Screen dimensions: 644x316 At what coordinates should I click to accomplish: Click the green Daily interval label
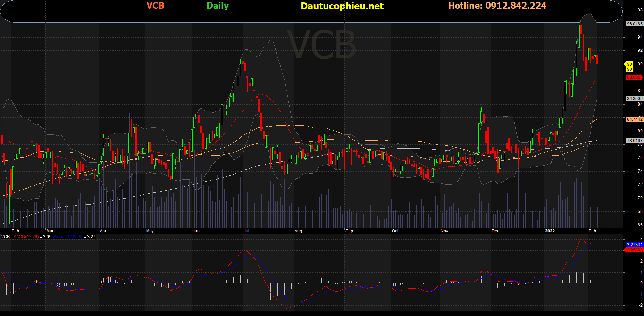[218, 6]
